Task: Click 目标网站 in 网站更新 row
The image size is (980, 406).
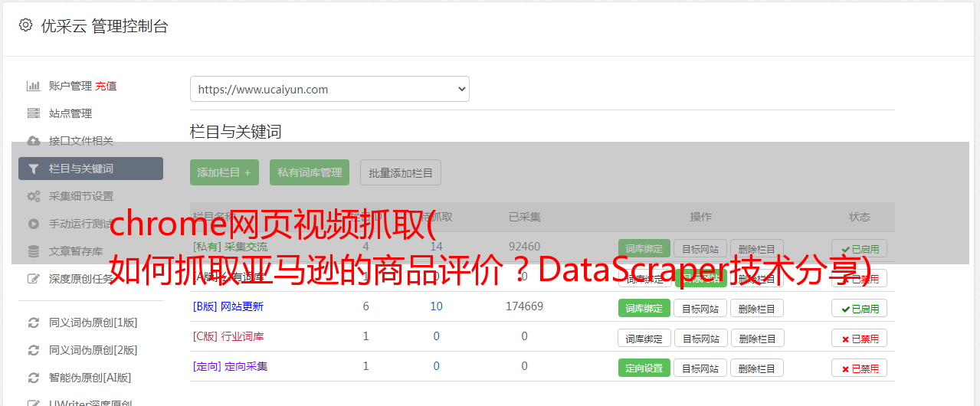Action: pyautogui.click(x=700, y=308)
